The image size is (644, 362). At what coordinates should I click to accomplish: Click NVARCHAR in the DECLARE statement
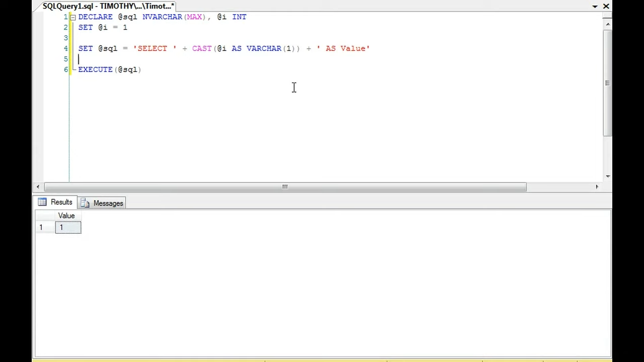pos(162,17)
